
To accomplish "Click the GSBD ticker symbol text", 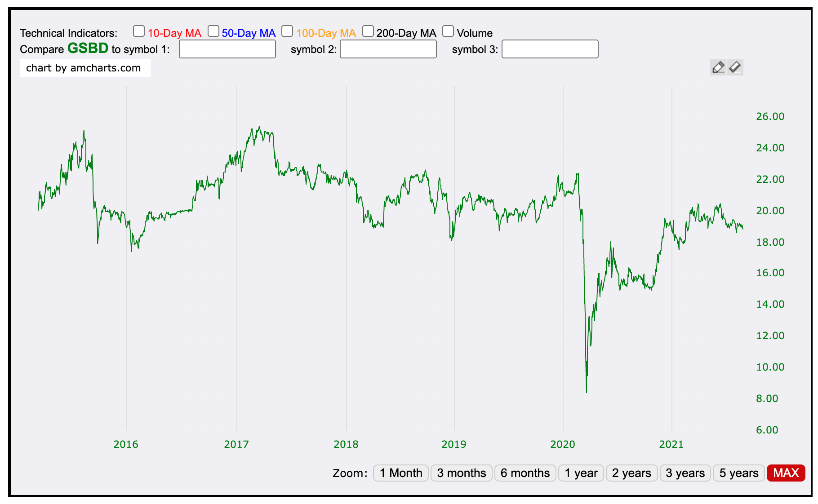I will pyautogui.click(x=88, y=48).
